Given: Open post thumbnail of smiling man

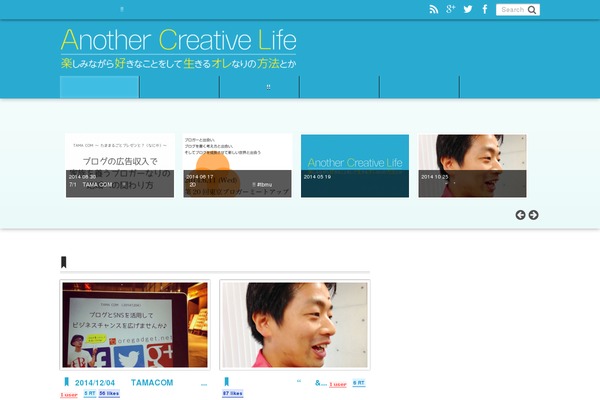Looking at the screenshot, I should pos(295,325).
